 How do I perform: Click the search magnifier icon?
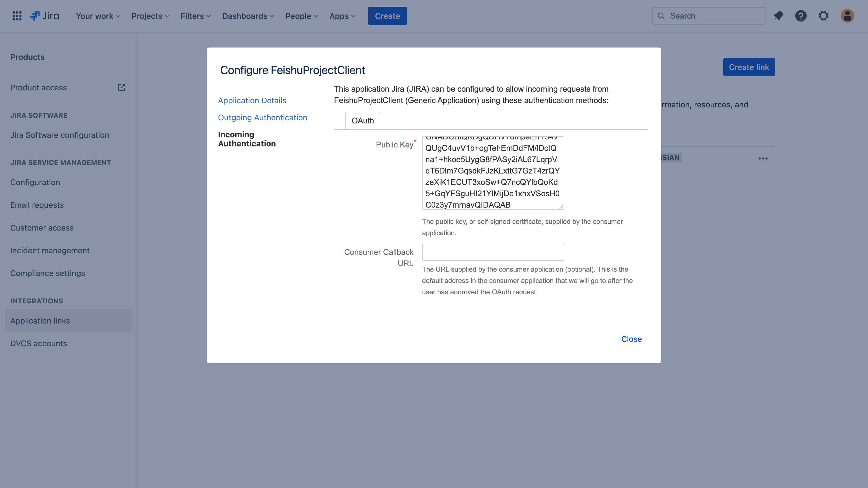pyautogui.click(x=661, y=16)
